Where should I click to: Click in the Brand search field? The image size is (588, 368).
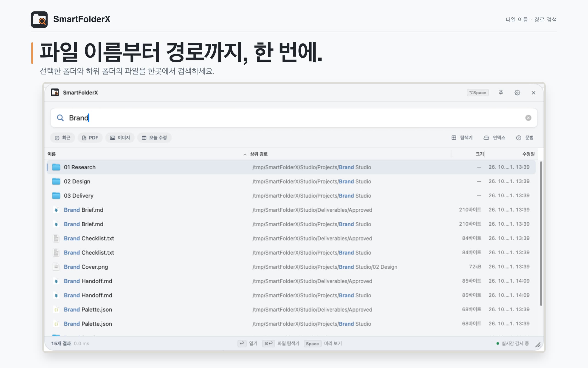[x=294, y=118]
